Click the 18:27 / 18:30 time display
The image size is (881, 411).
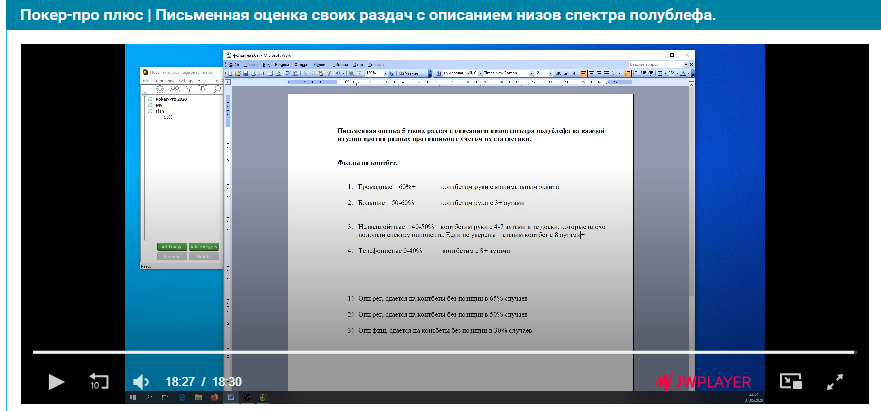[x=203, y=382]
